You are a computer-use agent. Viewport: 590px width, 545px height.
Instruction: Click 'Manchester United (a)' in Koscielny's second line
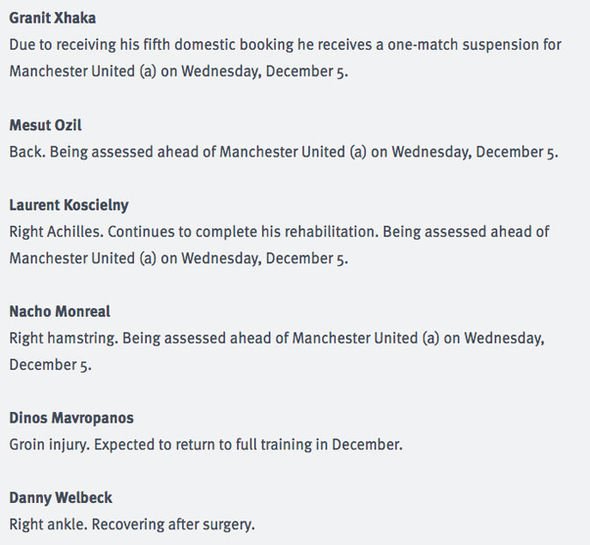(x=83, y=259)
